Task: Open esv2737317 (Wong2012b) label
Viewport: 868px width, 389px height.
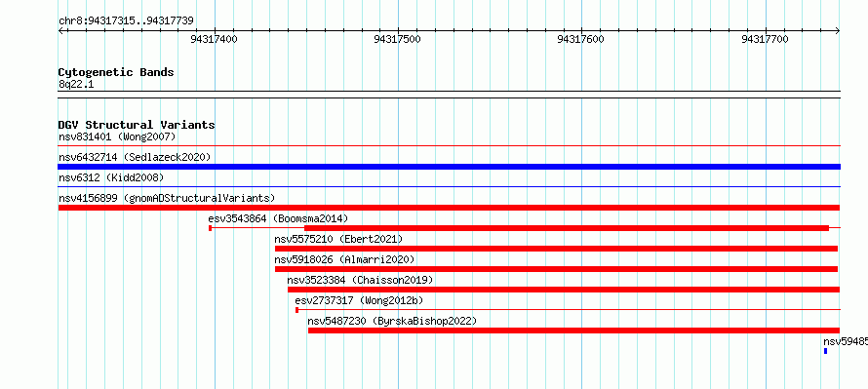Action: pyautogui.click(x=359, y=300)
